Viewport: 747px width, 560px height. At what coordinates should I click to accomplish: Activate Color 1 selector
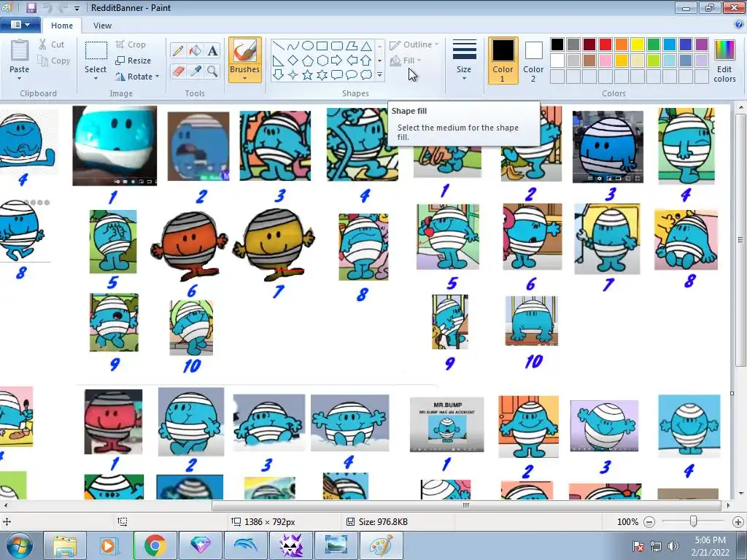pyautogui.click(x=503, y=61)
